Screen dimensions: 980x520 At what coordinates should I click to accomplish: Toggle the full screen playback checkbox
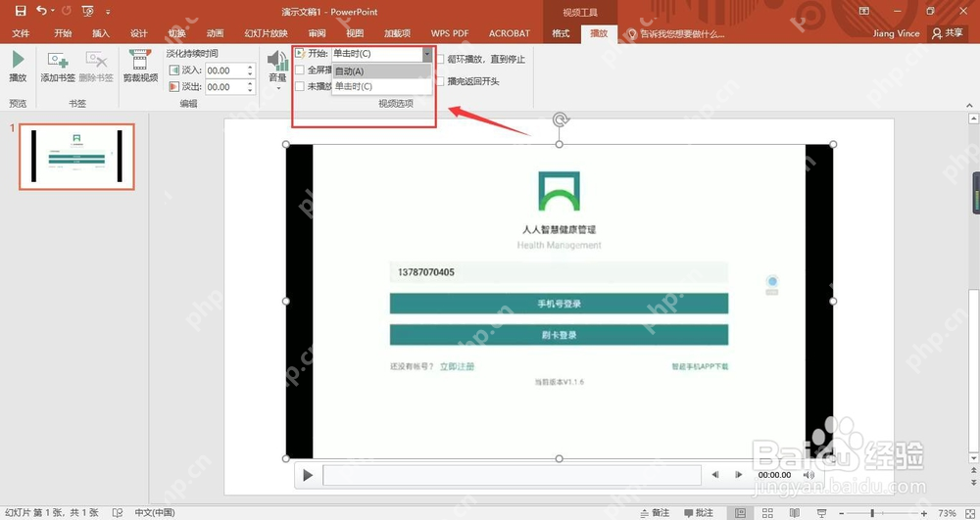(300, 70)
